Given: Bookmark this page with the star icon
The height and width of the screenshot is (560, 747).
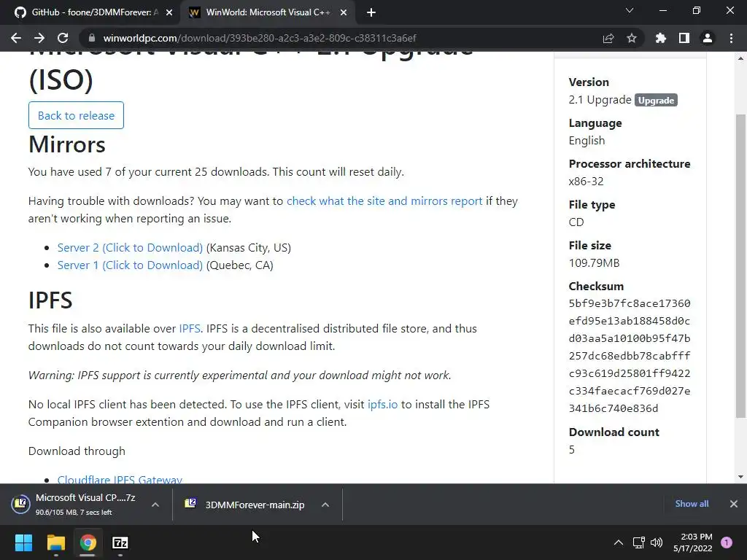Looking at the screenshot, I should point(632,38).
